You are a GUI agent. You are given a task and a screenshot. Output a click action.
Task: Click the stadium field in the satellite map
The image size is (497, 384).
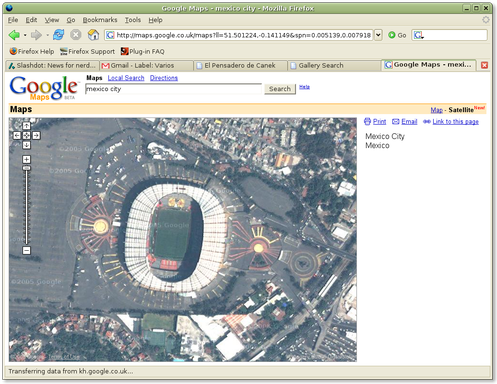[x=172, y=233]
